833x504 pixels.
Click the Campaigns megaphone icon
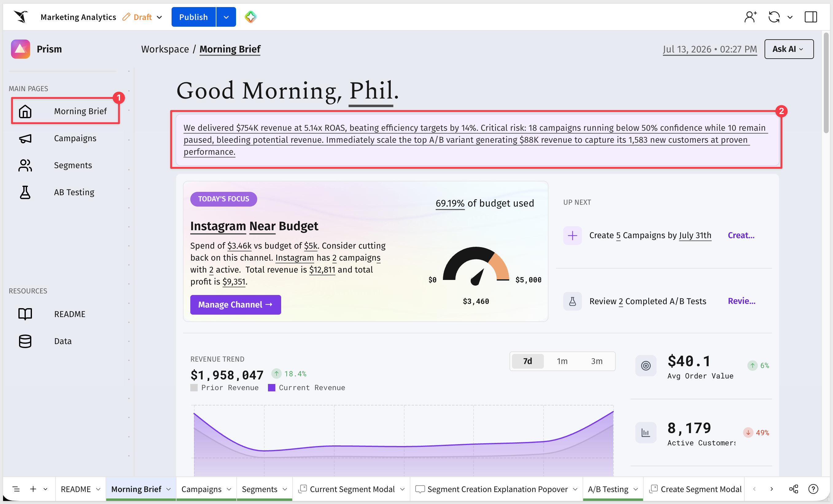tap(25, 138)
